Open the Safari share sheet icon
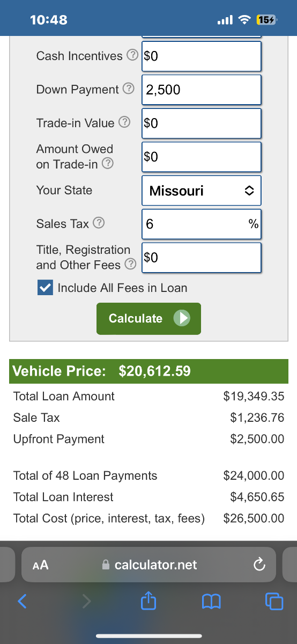The width and height of the screenshot is (297, 644). pyautogui.click(x=147, y=602)
